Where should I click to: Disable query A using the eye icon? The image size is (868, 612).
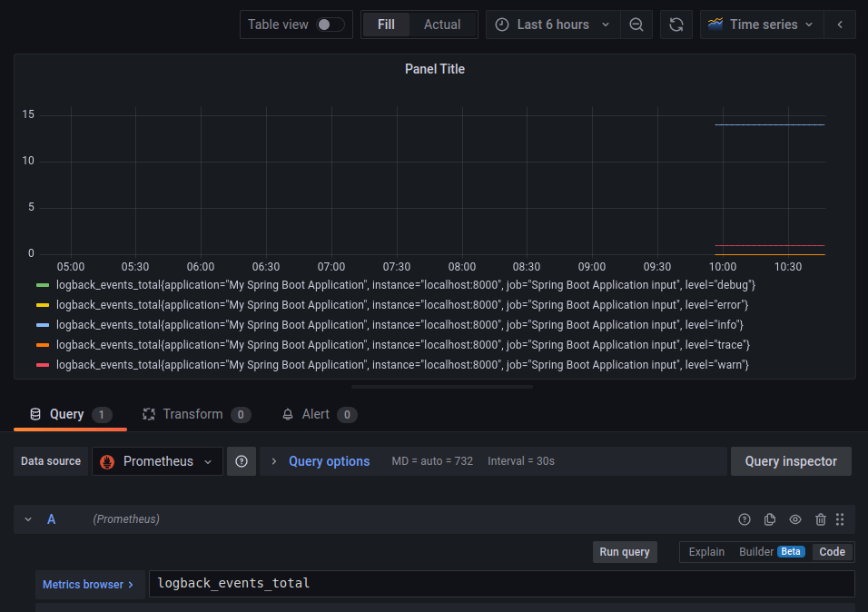pyautogui.click(x=794, y=518)
